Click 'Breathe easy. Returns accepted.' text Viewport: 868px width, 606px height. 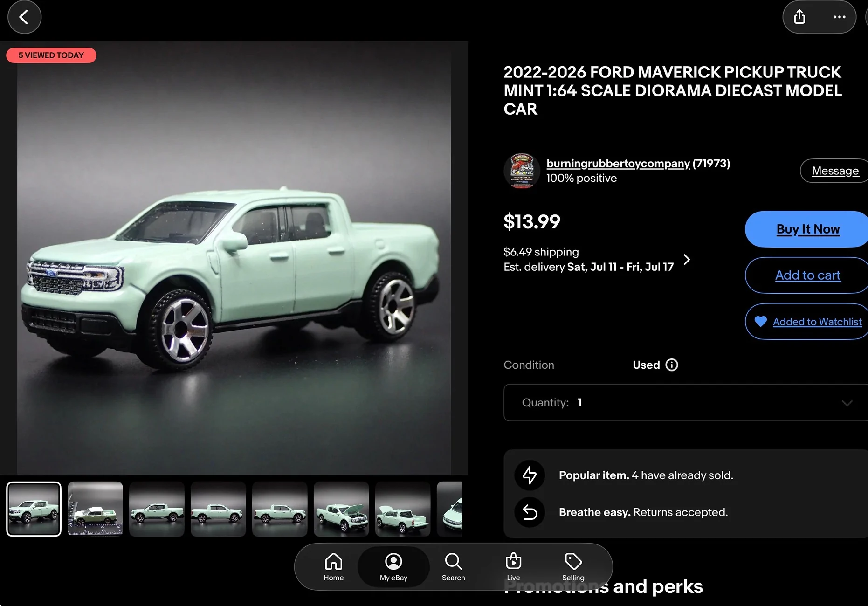[x=643, y=512]
